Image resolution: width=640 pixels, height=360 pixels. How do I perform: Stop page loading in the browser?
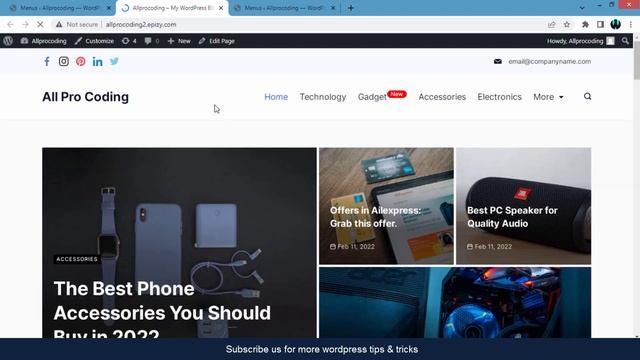pyautogui.click(x=40, y=24)
